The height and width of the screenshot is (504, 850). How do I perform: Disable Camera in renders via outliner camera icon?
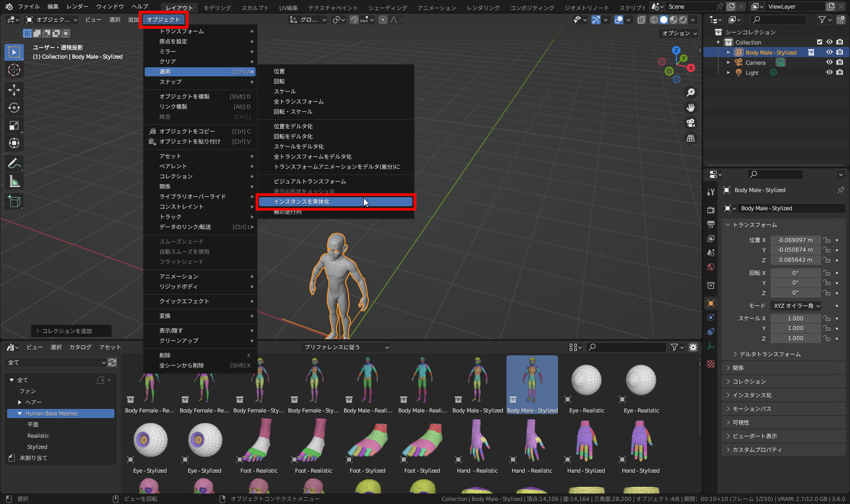pyautogui.click(x=840, y=63)
